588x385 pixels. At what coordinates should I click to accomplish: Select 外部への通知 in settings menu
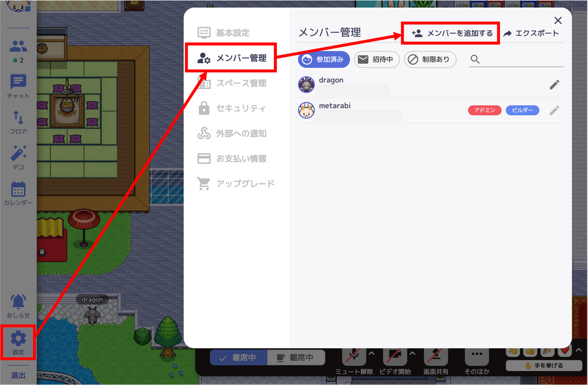pyautogui.click(x=232, y=134)
